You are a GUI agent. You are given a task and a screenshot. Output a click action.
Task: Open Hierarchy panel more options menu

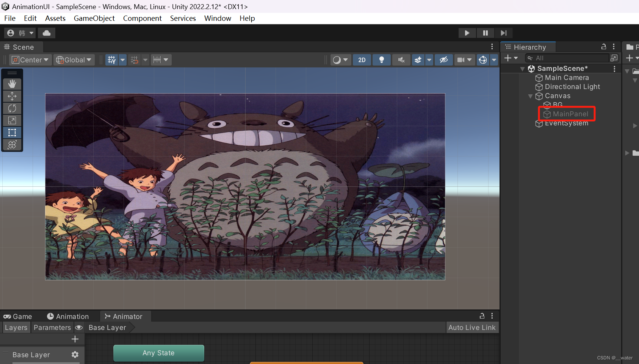(x=614, y=47)
